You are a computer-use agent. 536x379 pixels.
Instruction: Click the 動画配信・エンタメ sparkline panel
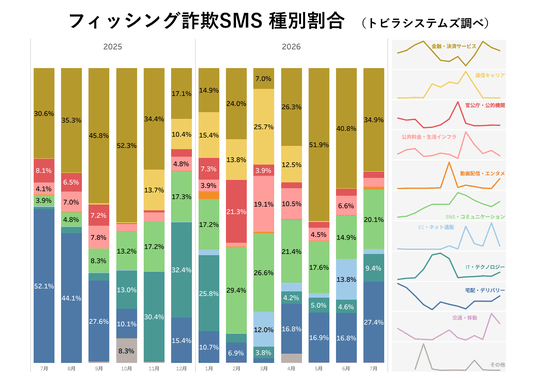coord(448,175)
